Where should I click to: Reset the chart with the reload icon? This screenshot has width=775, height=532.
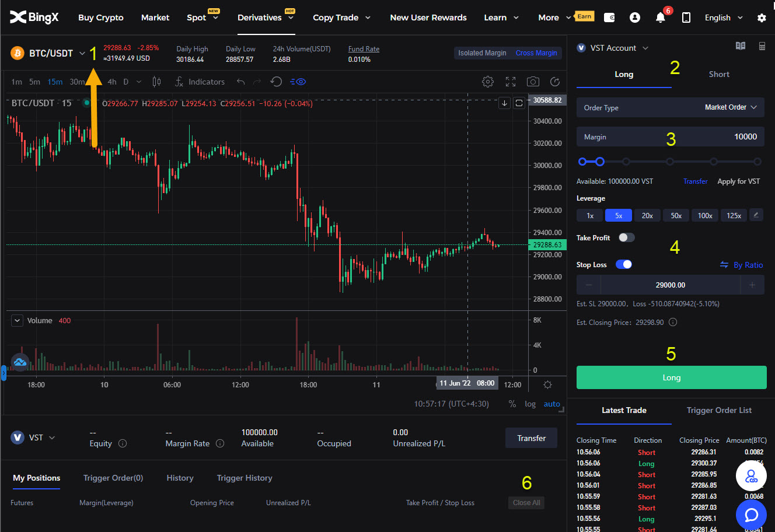[x=277, y=82]
